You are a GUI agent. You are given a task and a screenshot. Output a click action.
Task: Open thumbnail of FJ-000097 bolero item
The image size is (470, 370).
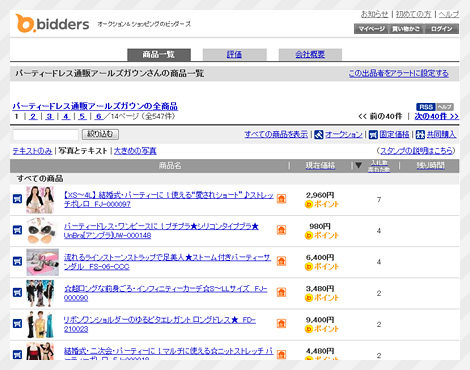pyautogui.click(x=40, y=200)
